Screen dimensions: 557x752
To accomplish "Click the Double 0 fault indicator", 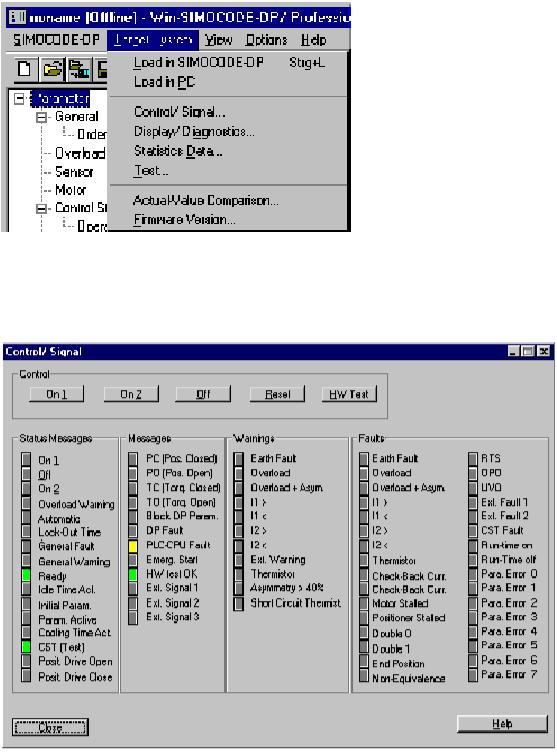I will (364, 633).
